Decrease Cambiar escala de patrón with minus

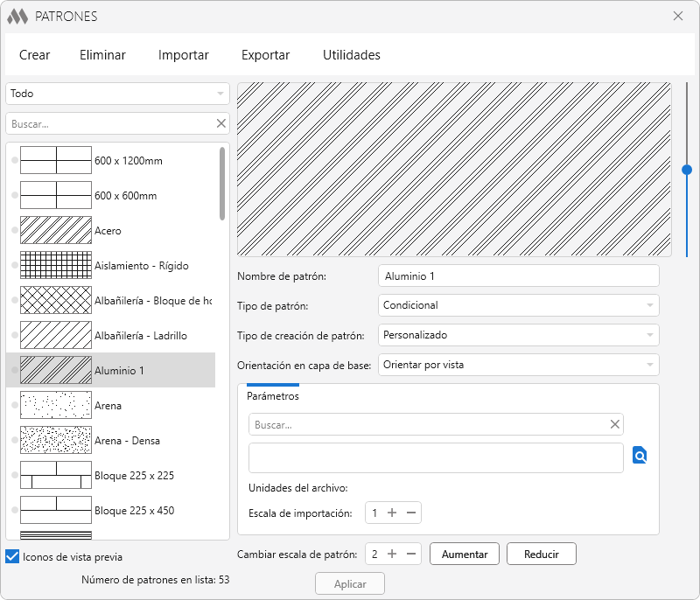point(411,554)
